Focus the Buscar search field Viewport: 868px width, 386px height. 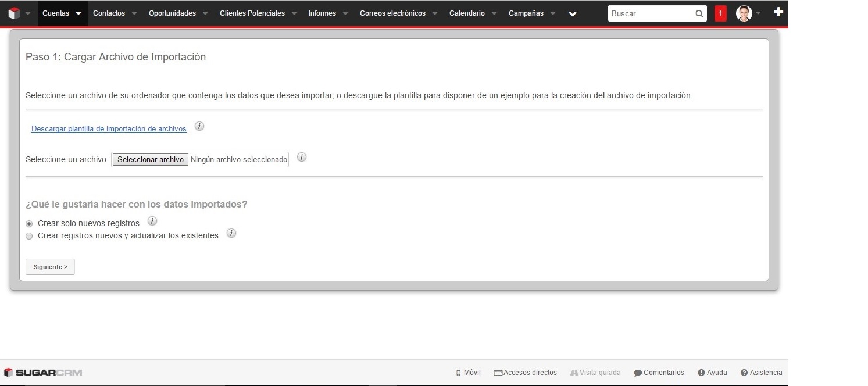pos(650,13)
